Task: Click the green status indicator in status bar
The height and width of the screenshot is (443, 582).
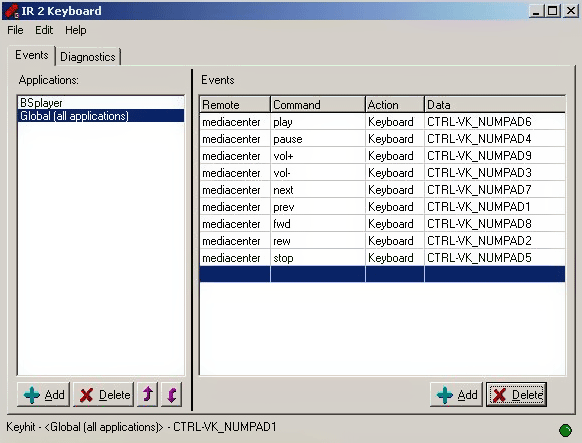Action: click(565, 430)
